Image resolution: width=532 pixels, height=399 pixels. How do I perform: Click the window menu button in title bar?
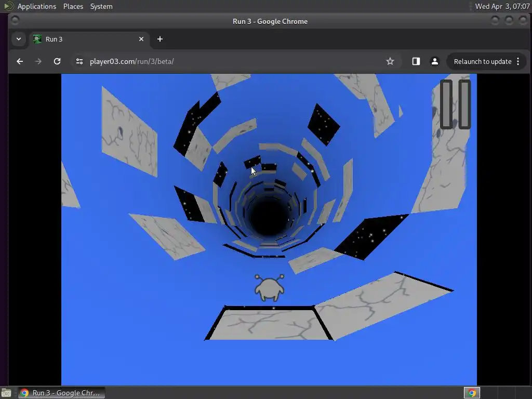point(15,20)
